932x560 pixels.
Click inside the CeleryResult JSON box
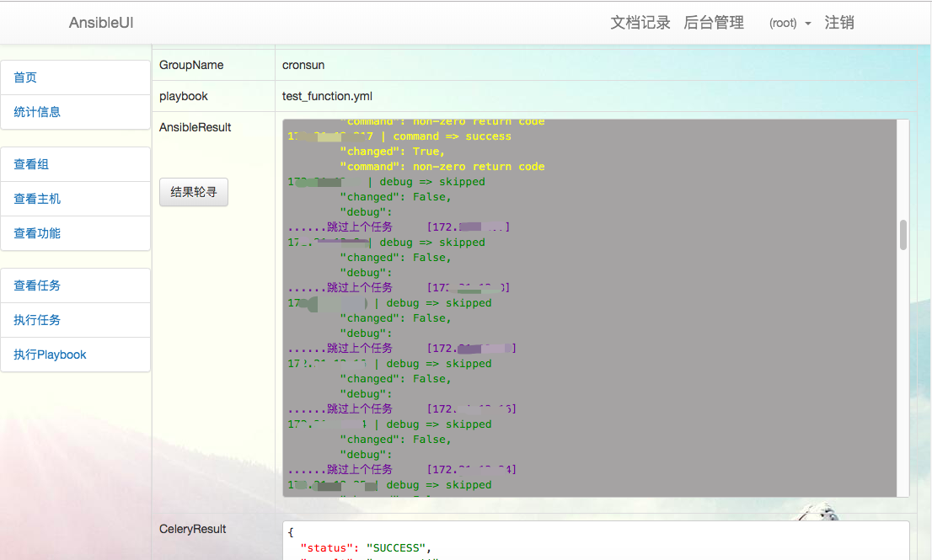[x=596, y=541]
